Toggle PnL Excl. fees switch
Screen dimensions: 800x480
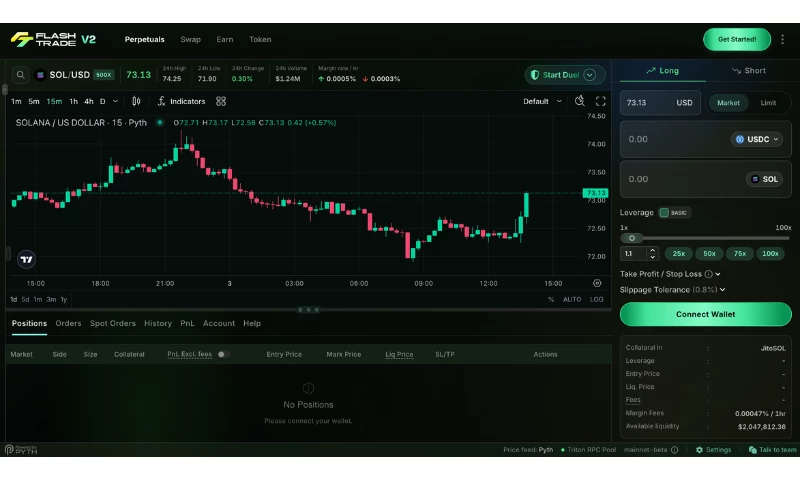click(223, 354)
